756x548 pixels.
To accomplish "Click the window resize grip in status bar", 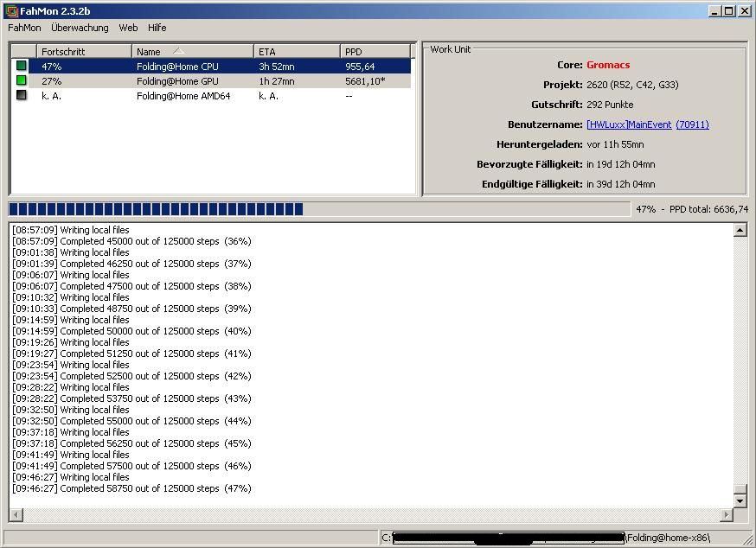I will (749, 539).
